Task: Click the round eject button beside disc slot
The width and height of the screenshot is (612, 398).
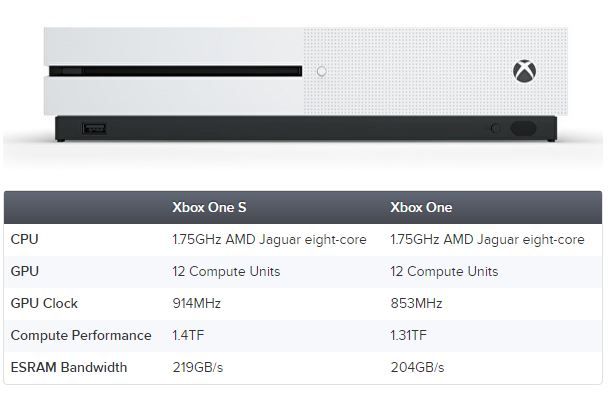Action: pos(322,71)
